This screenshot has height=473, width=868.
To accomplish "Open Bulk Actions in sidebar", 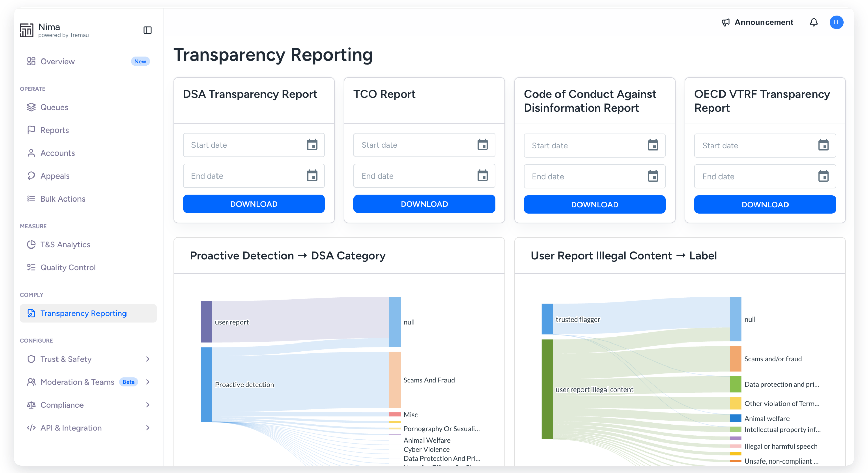I will tap(88, 199).
